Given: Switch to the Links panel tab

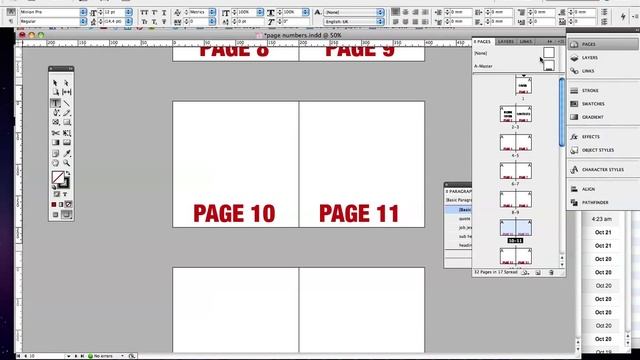Looking at the screenshot, I should click(x=526, y=42).
